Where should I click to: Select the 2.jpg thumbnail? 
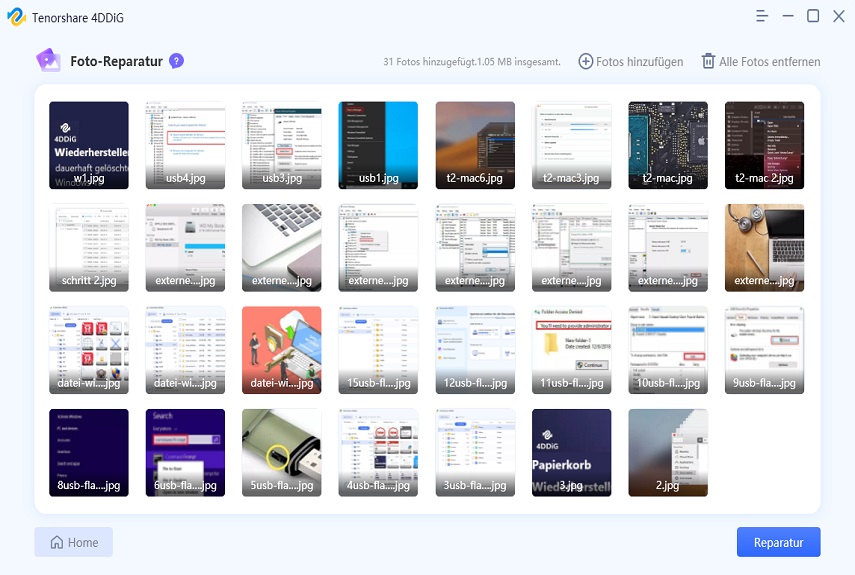pyautogui.click(x=668, y=452)
